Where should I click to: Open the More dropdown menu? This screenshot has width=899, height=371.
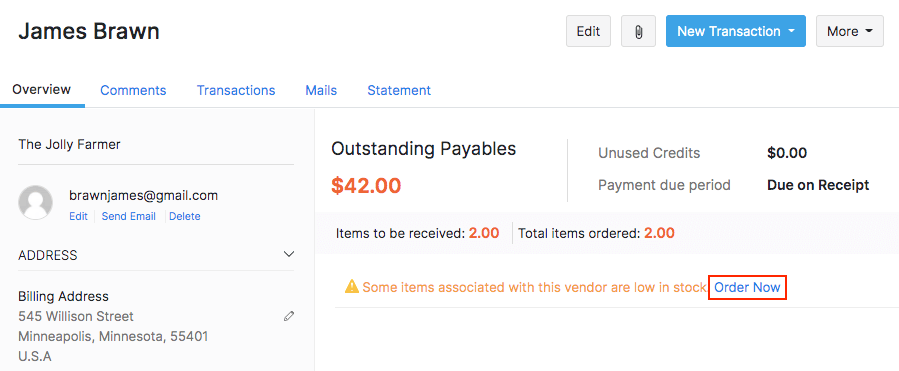[850, 31]
